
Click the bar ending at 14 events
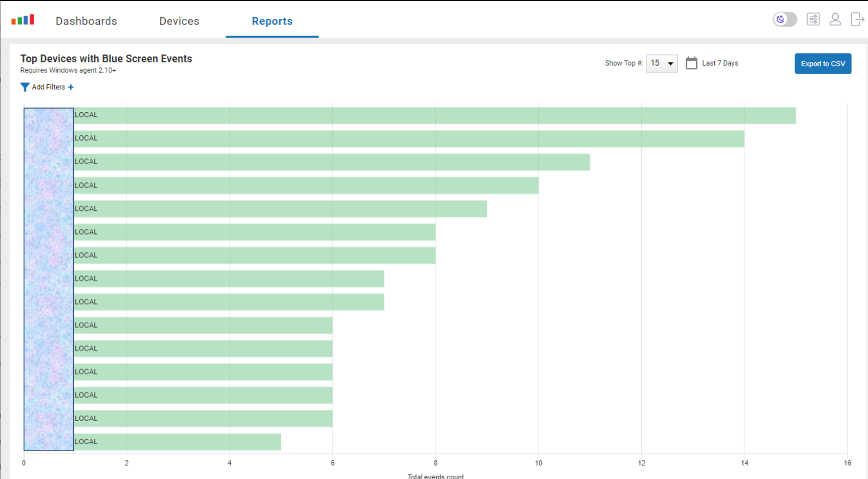coord(409,139)
